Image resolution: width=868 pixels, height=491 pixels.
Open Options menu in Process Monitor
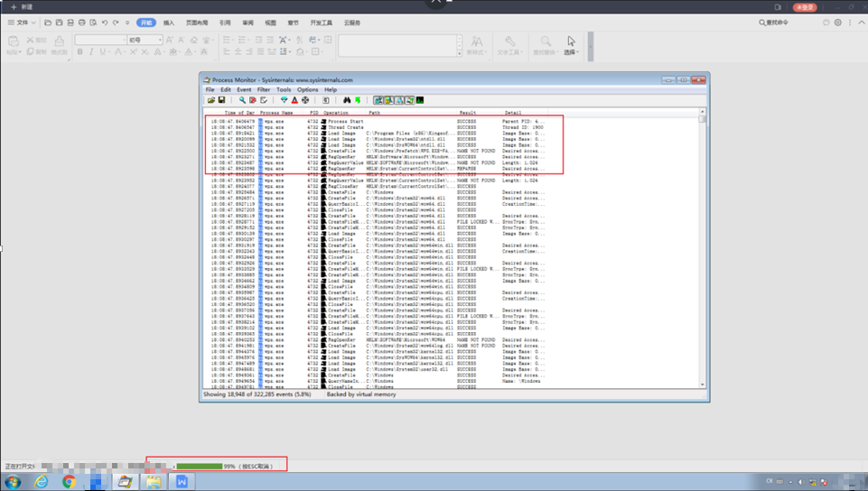308,89
